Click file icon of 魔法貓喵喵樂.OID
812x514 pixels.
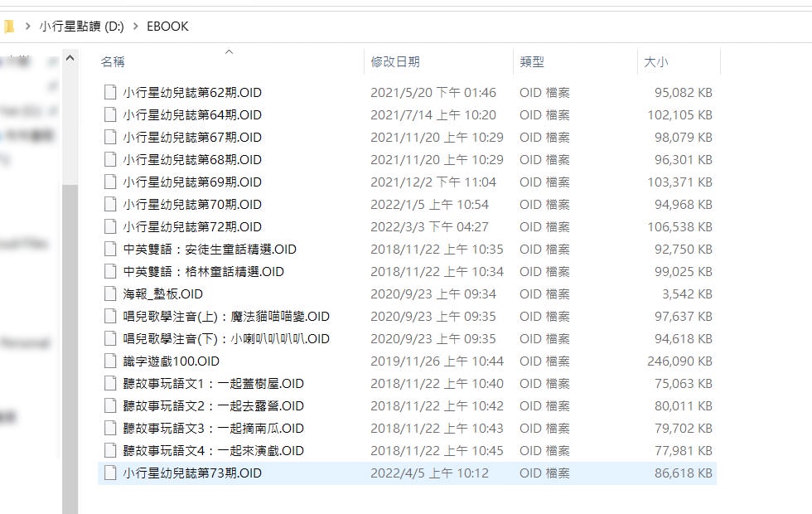[109, 316]
